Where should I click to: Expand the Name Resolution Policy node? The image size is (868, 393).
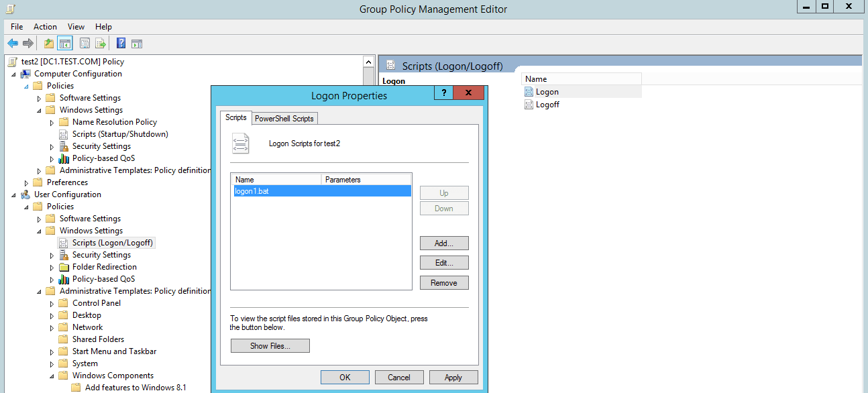click(52, 122)
